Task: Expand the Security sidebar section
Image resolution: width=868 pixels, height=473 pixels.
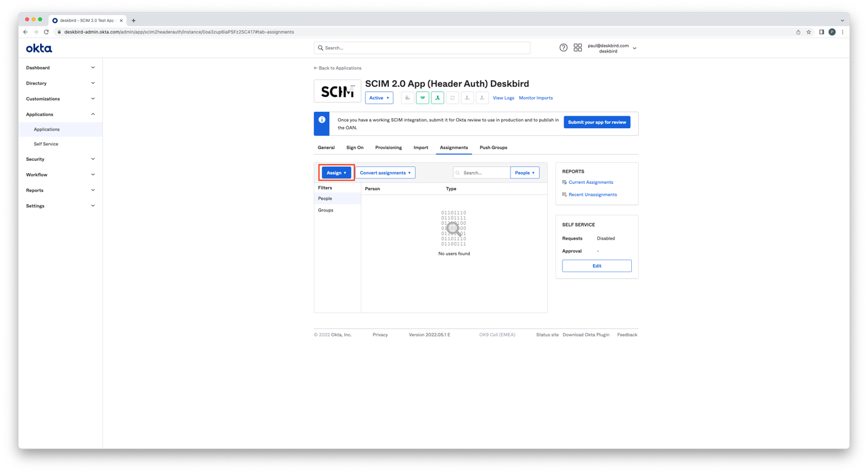Action: click(60, 159)
